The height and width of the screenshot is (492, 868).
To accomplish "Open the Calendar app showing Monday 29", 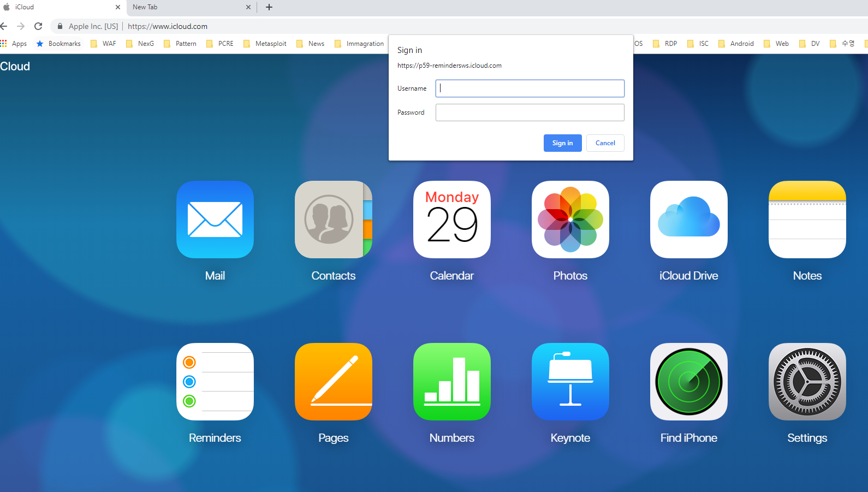I will (x=452, y=220).
